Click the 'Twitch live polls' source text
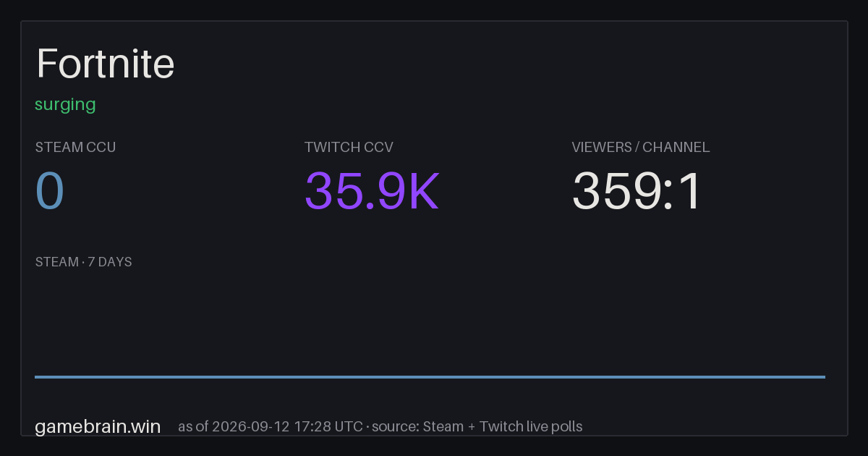Viewport: 868px width, 456px height. tap(531, 426)
